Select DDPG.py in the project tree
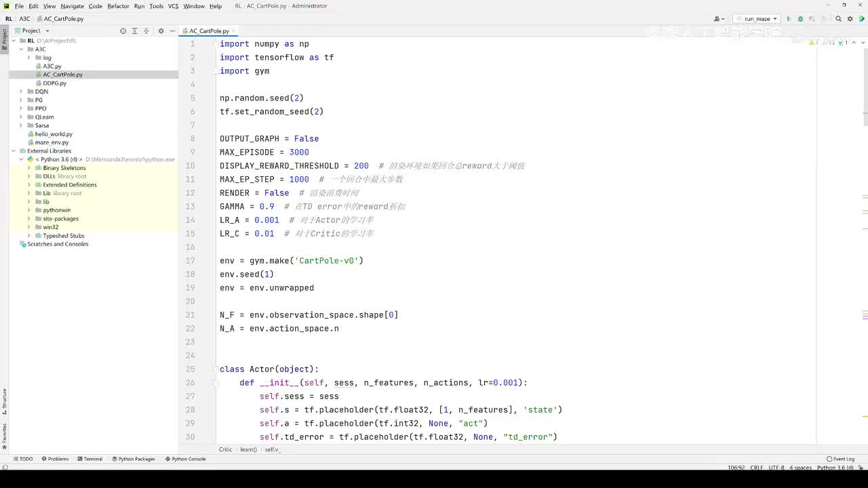The image size is (868, 488). (x=54, y=83)
